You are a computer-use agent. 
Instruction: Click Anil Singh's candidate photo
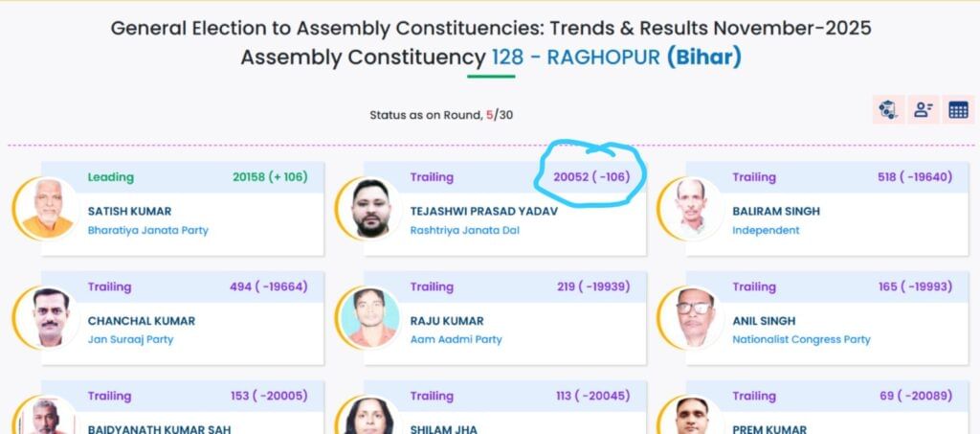tap(692, 317)
